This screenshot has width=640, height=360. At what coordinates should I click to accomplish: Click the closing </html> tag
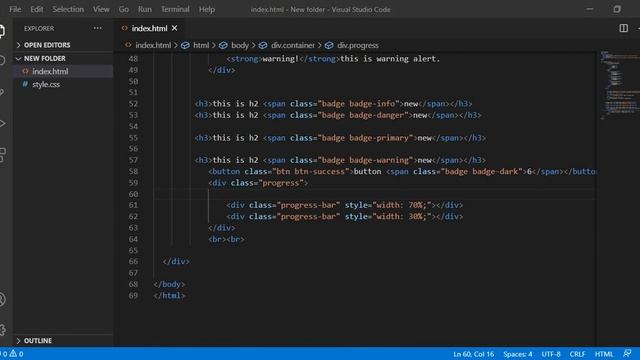(169, 296)
